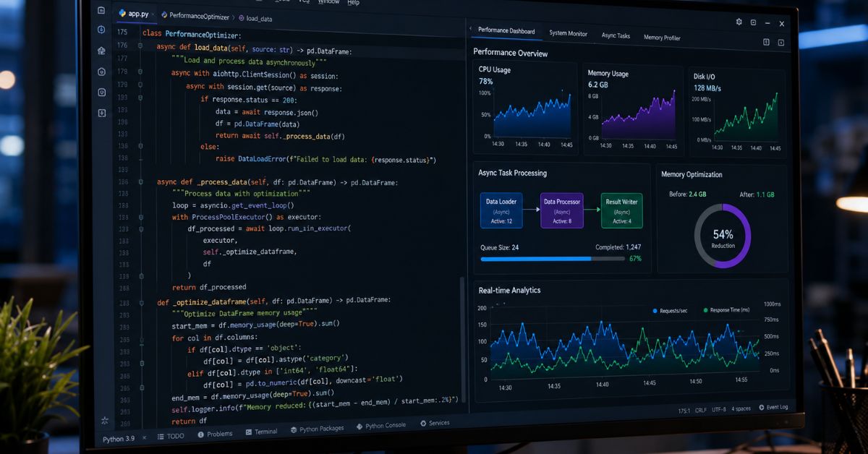Select the Result Writer task node
This screenshot has width=868, height=454.
[x=622, y=210]
